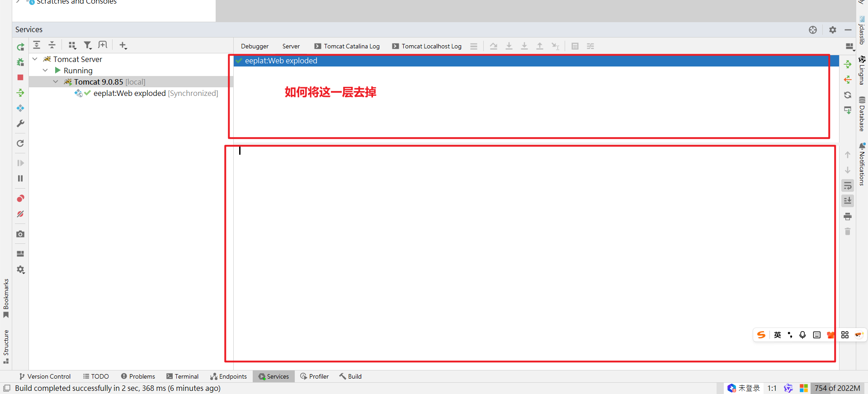Image resolution: width=868 pixels, height=394 pixels.
Task: Click crosshair target icon in Services header
Action: (813, 30)
